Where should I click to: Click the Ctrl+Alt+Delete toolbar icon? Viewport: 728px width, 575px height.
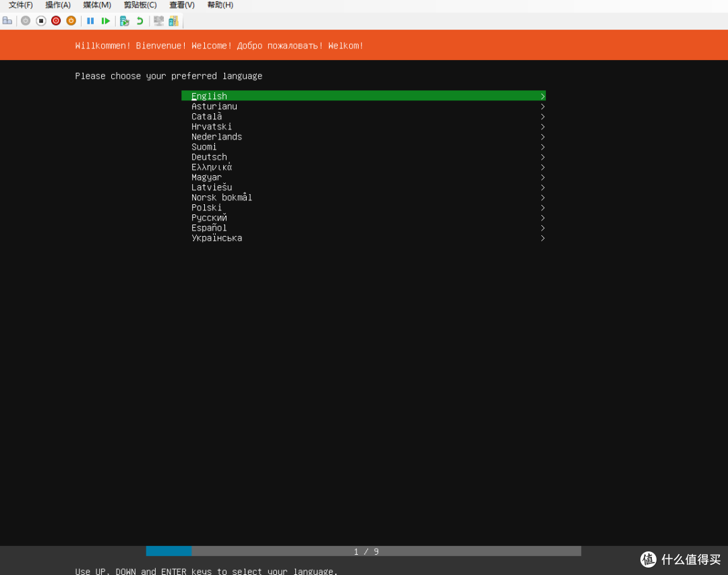coord(7,21)
